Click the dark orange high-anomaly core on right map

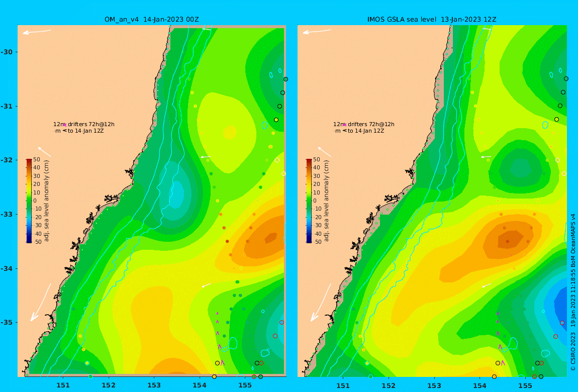pos(511,240)
